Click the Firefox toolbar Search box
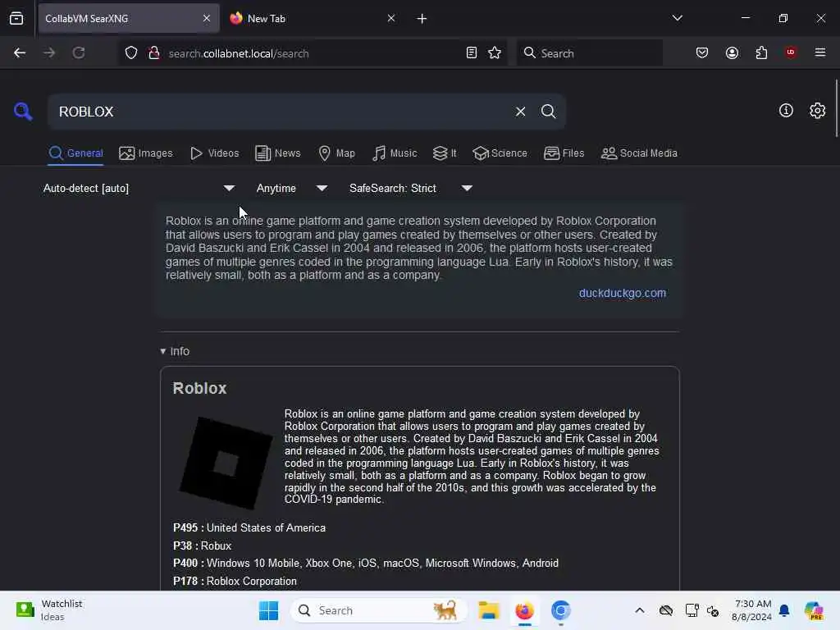This screenshot has width=840, height=630. (589, 53)
